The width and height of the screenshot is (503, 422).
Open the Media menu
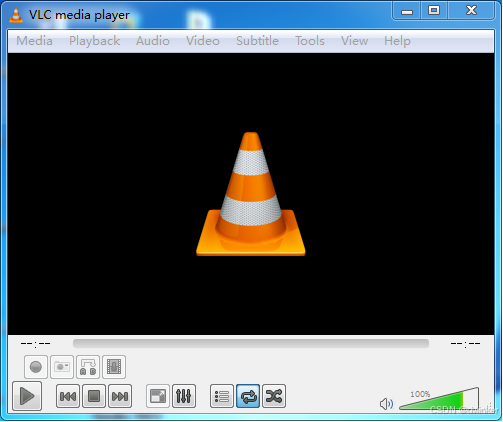coord(34,41)
